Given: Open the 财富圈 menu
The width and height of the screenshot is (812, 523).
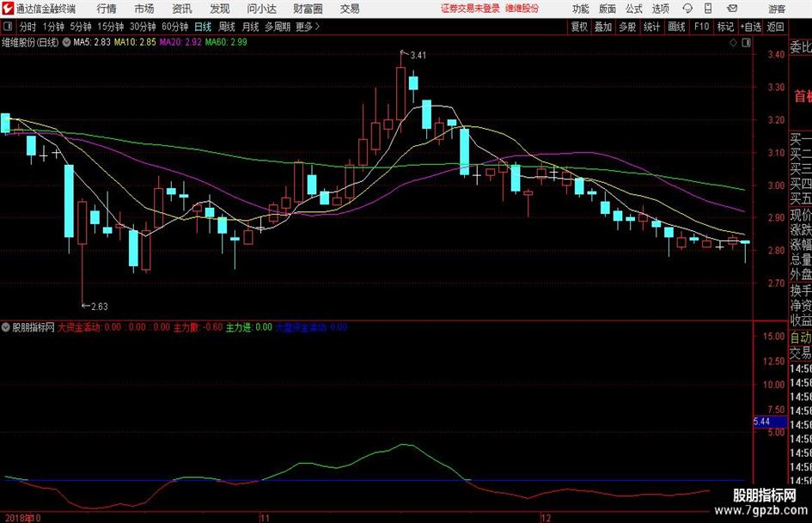Looking at the screenshot, I should tap(308, 9).
